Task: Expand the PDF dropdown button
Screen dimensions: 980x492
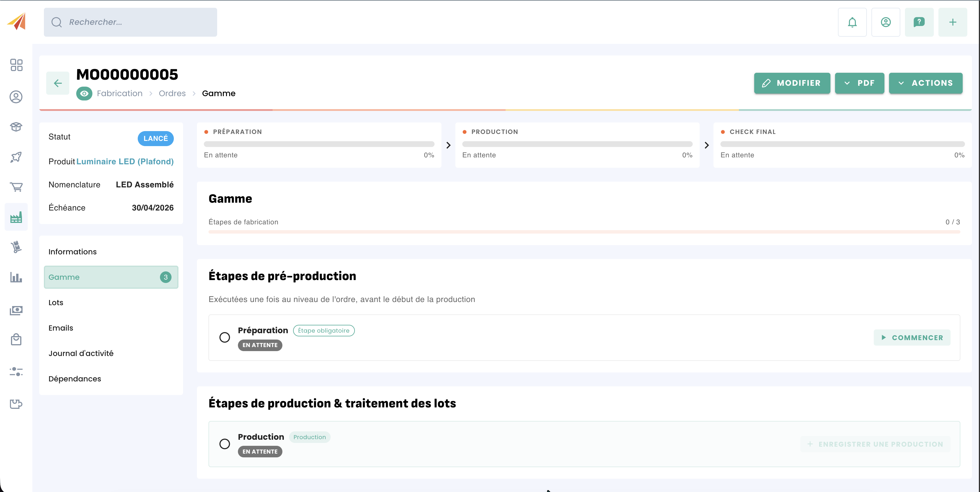Action: (859, 83)
